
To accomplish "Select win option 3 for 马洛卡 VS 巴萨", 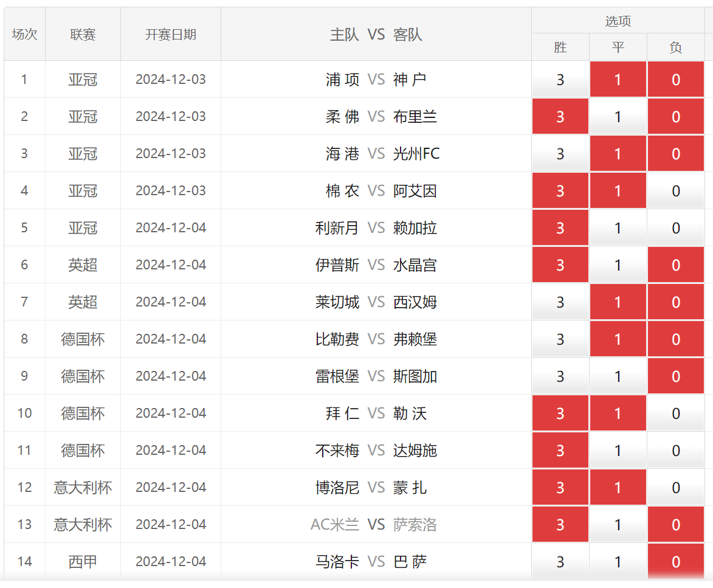I will (x=560, y=562).
